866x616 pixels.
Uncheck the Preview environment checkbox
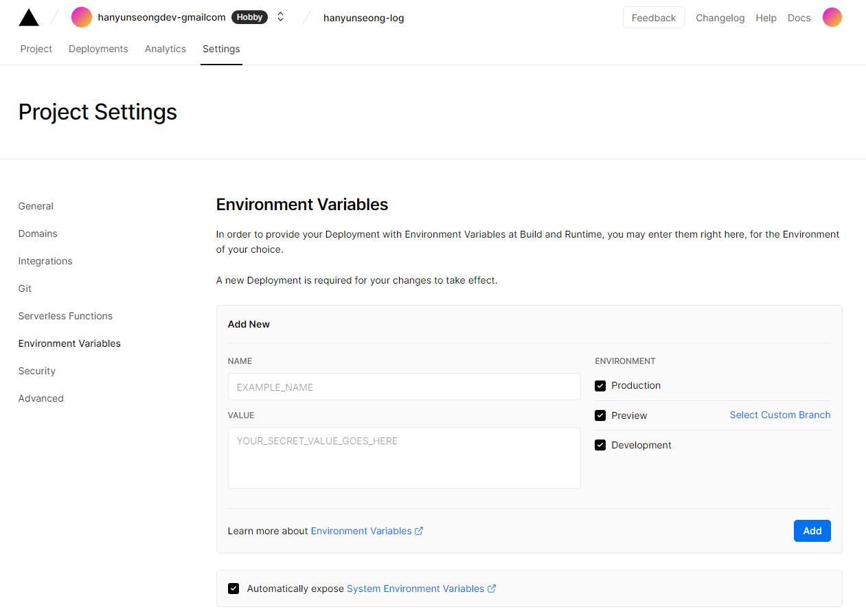[x=600, y=415]
